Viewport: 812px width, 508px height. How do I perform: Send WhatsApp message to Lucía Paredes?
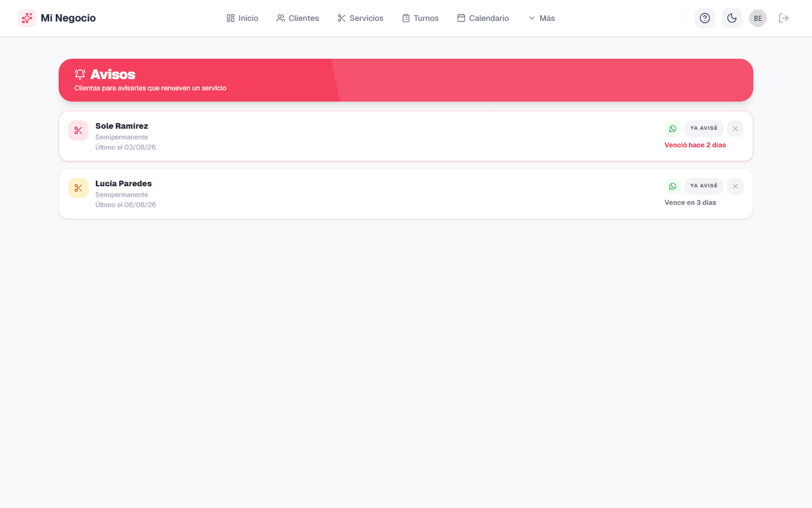(x=673, y=186)
